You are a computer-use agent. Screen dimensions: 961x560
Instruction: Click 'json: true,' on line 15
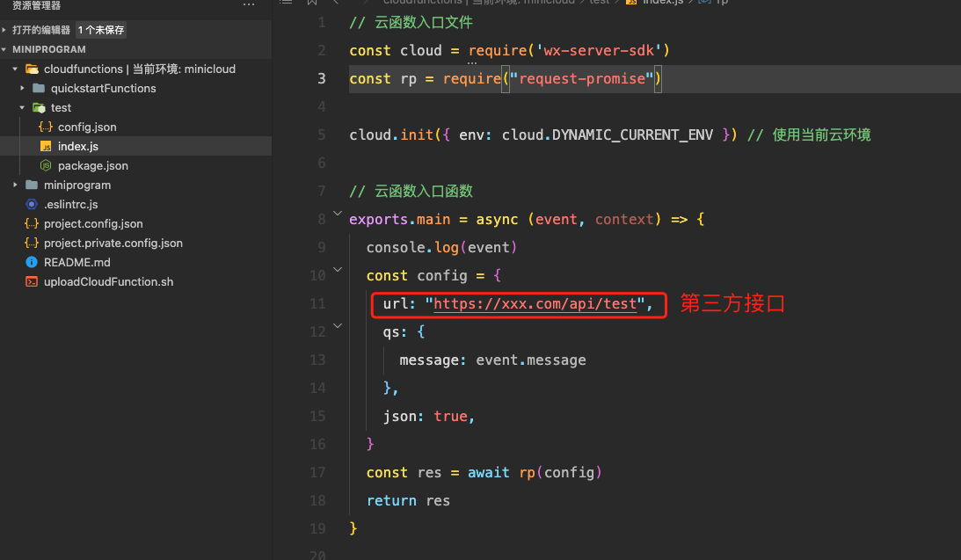point(429,417)
